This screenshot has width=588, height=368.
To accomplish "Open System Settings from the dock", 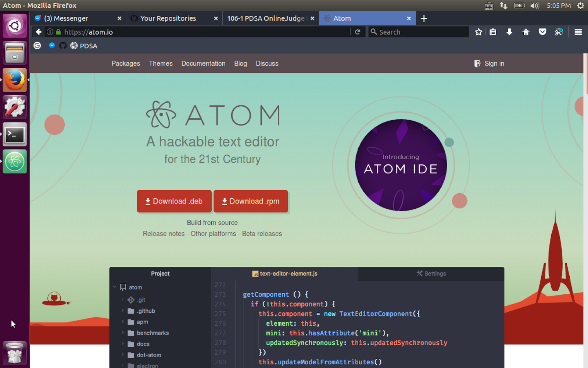I will pos(15,107).
